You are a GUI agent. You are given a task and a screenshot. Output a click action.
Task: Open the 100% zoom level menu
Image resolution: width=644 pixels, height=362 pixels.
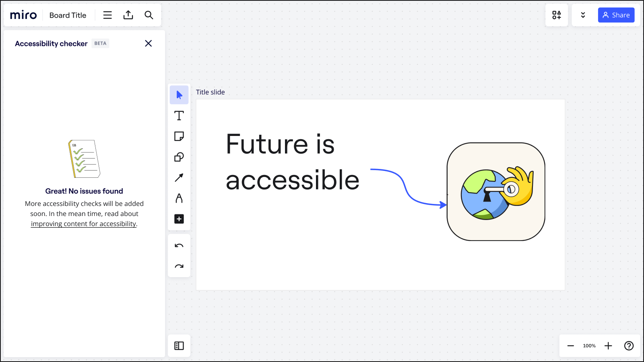pyautogui.click(x=589, y=346)
